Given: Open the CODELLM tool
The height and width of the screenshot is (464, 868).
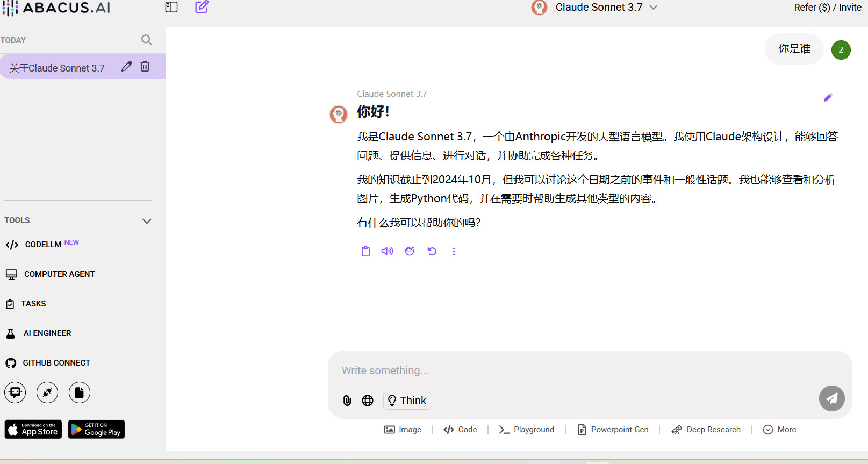Looking at the screenshot, I should pos(43,245).
